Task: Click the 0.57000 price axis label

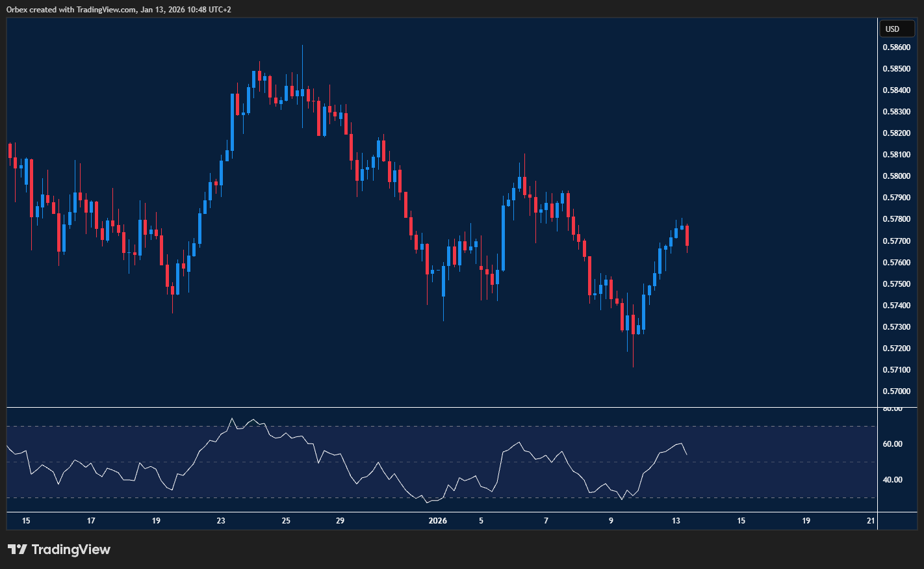Action: click(895, 391)
